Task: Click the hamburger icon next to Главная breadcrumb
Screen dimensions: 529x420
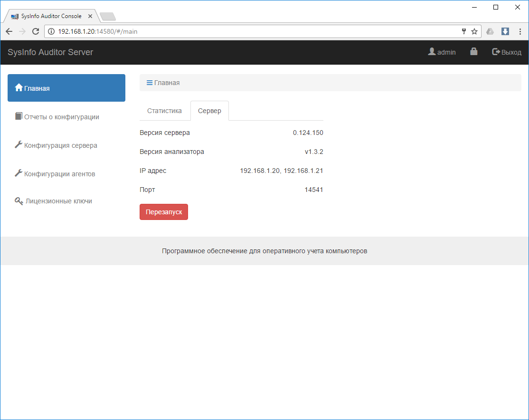Action: [149, 82]
